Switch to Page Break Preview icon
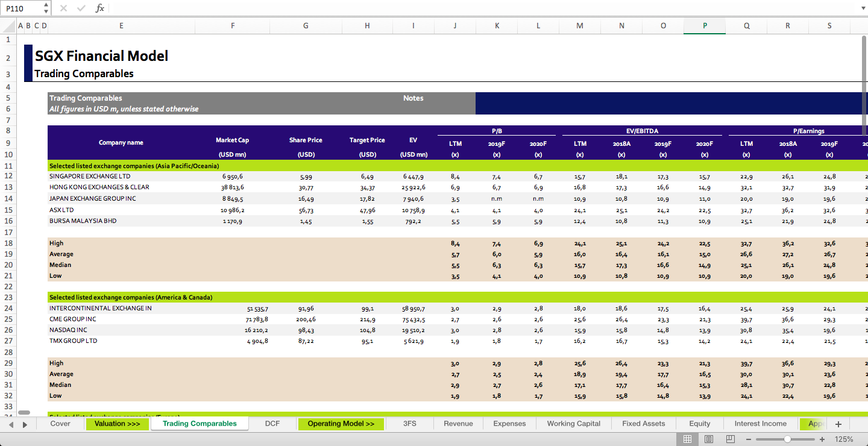Viewport: 868px width, 446px height. pos(731,439)
